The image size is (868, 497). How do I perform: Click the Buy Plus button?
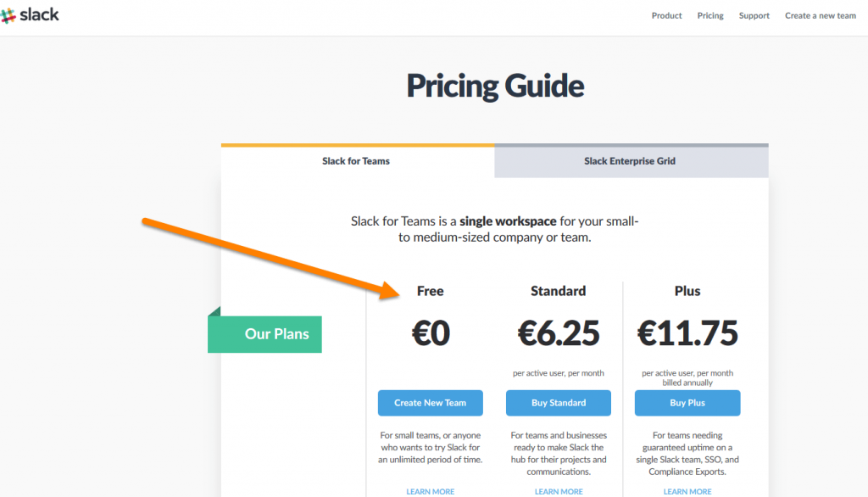tap(687, 403)
